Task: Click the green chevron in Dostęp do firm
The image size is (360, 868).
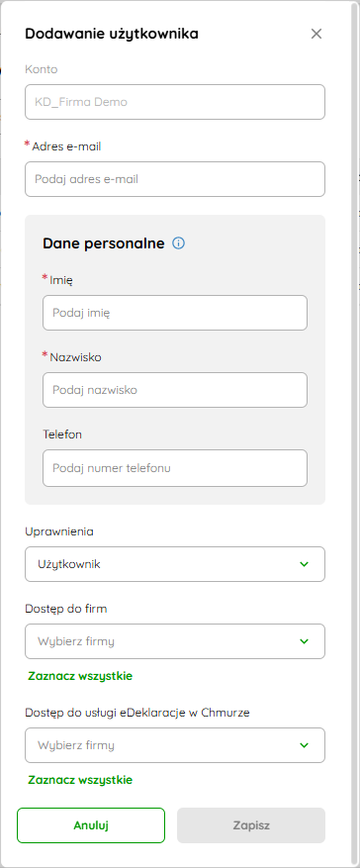Action: coord(304,641)
